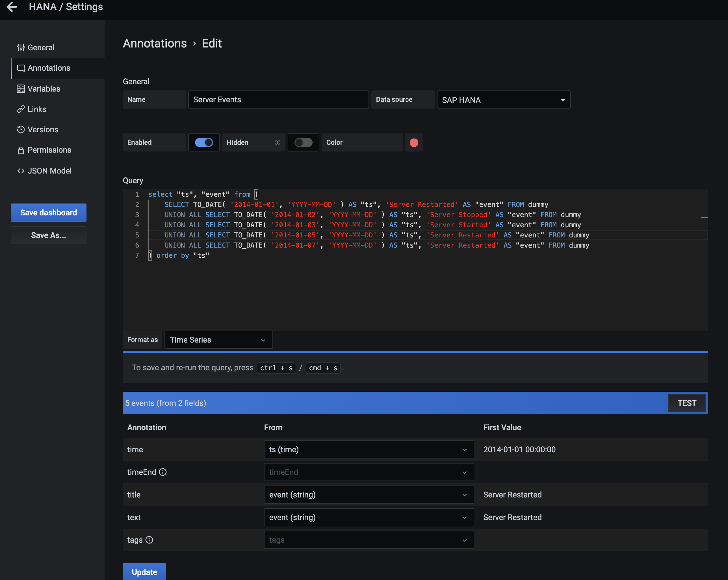Click the TEST button
728x580 pixels.
point(687,403)
